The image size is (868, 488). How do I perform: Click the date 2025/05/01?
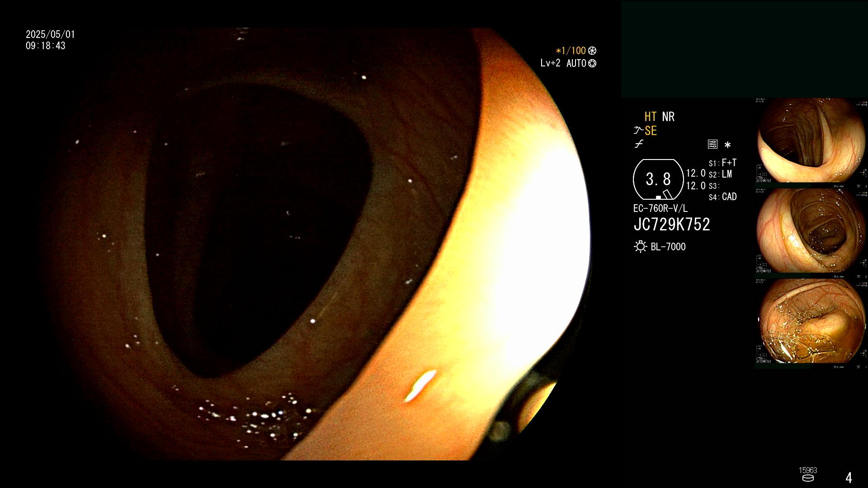coord(50,34)
